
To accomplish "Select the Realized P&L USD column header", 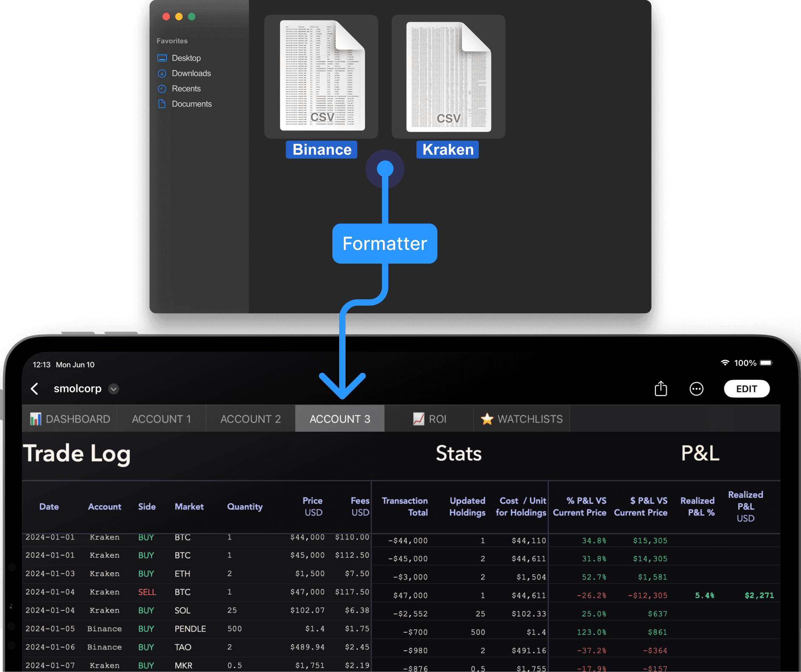I will [x=746, y=506].
